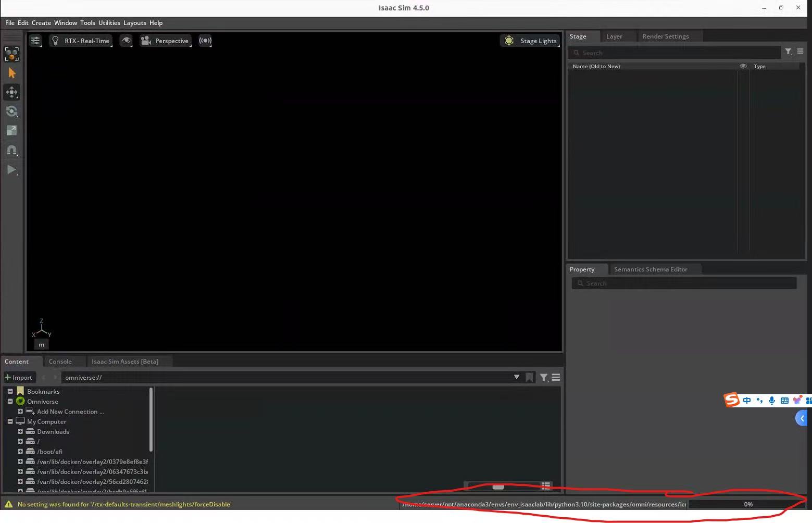Viewport: 812px width, 523px height.
Task: Switch to the Console tab
Action: [x=60, y=362]
